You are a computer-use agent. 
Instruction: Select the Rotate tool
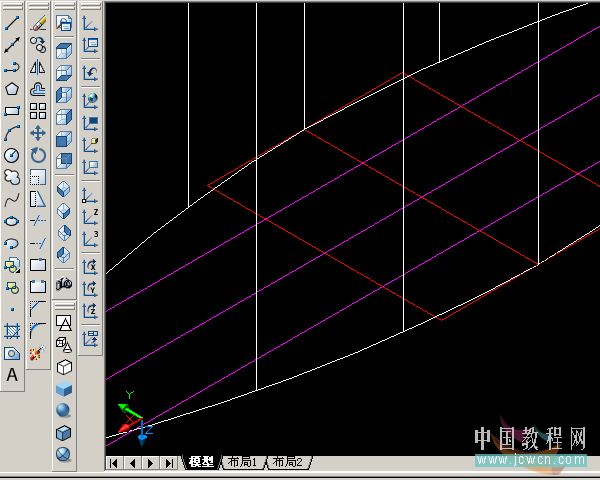coord(38,155)
